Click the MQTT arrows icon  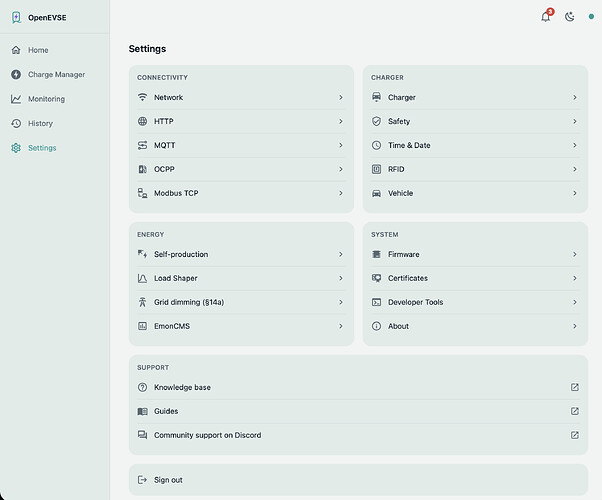(142, 145)
